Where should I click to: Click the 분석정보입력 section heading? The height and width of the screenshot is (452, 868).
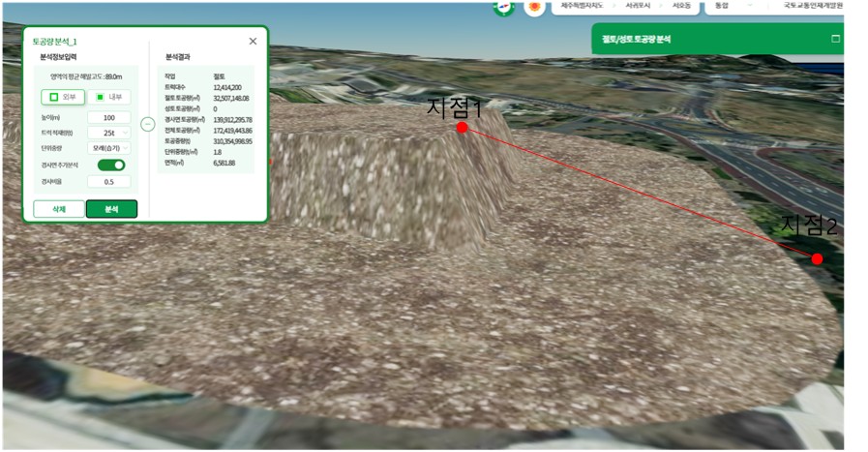click(x=58, y=57)
